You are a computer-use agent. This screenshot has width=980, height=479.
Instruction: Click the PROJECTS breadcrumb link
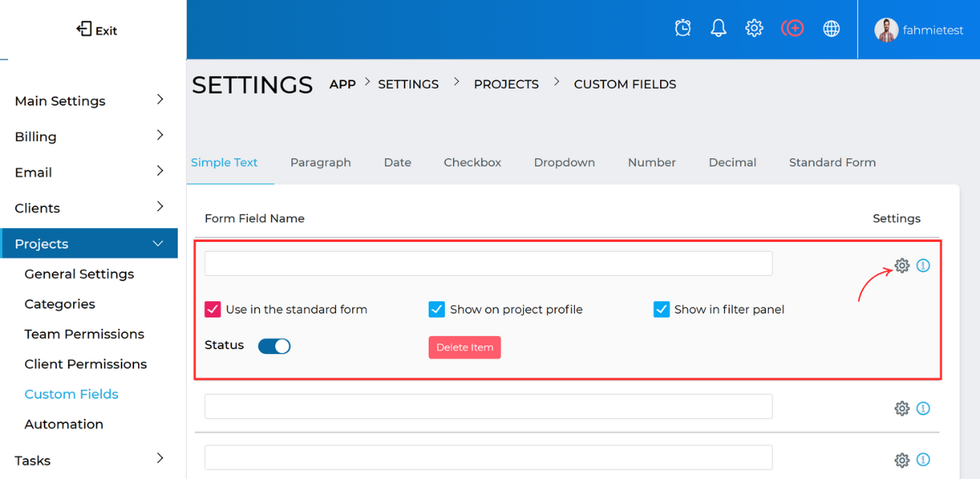pyautogui.click(x=507, y=84)
